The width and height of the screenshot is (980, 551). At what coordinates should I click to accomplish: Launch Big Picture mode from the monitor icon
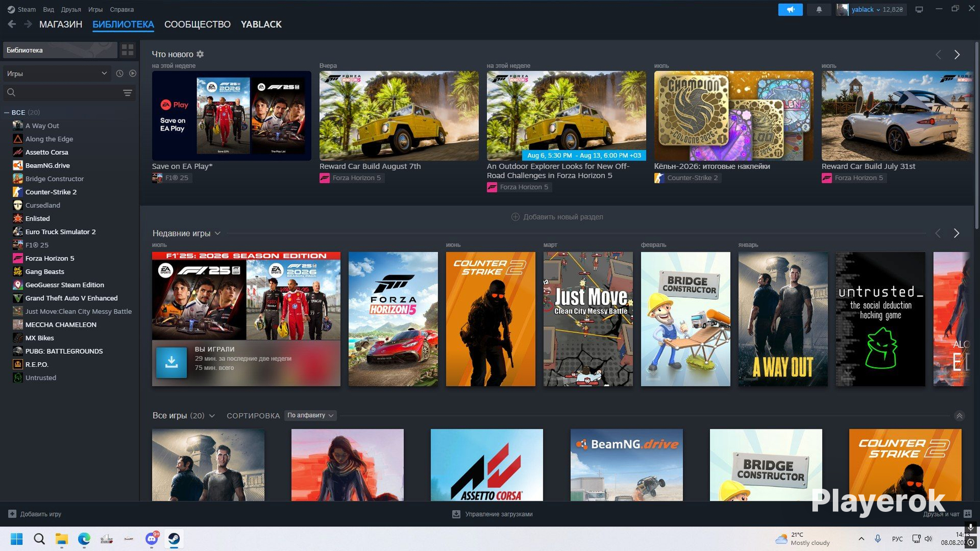919,9
